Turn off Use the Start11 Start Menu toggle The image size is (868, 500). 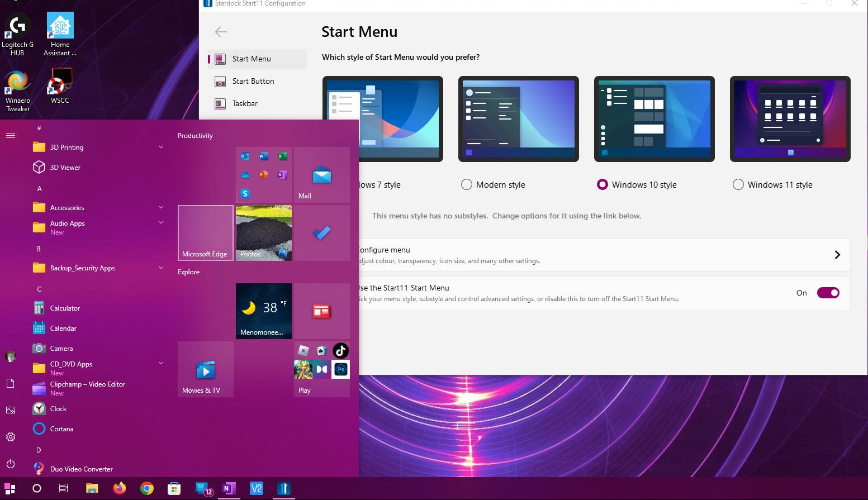(x=828, y=293)
